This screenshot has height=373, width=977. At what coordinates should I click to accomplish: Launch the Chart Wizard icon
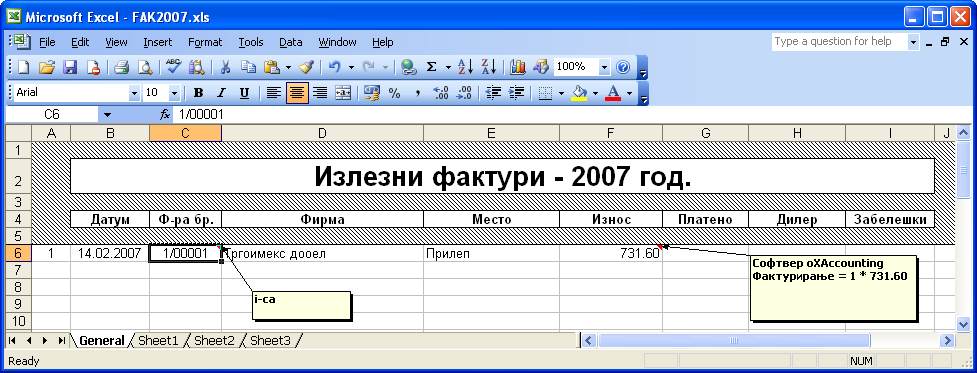click(518, 67)
